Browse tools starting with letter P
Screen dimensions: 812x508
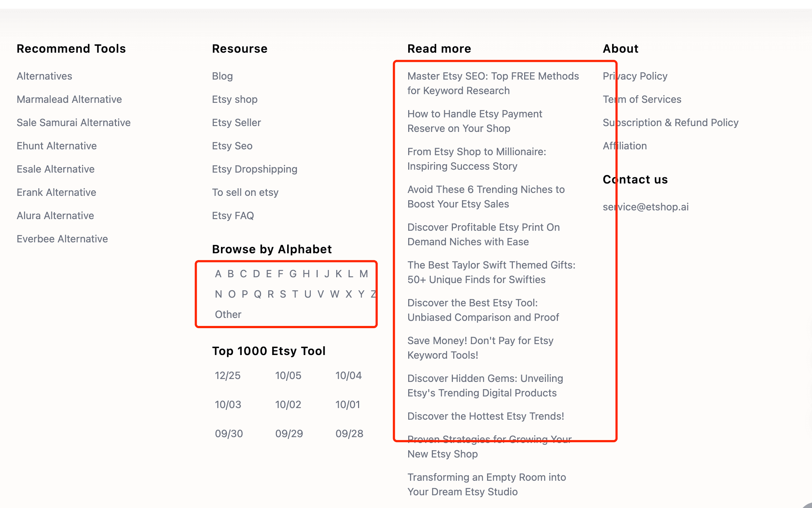[245, 294]
